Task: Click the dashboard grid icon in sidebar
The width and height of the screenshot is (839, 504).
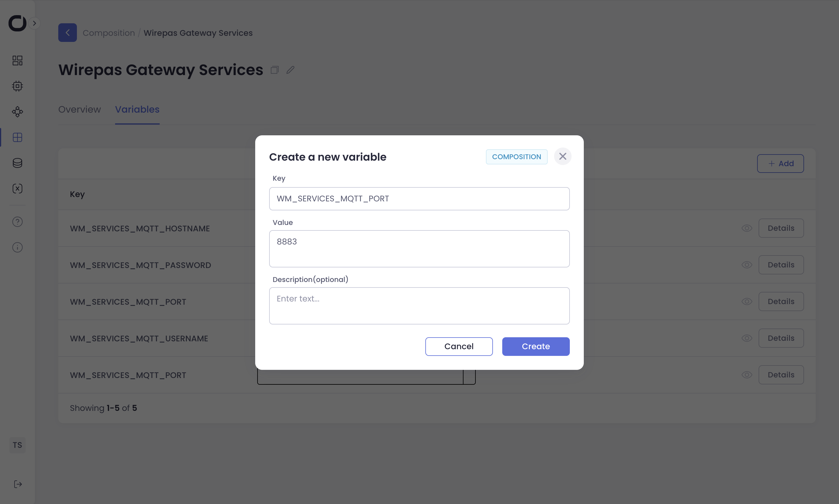Action: point(17,61)
